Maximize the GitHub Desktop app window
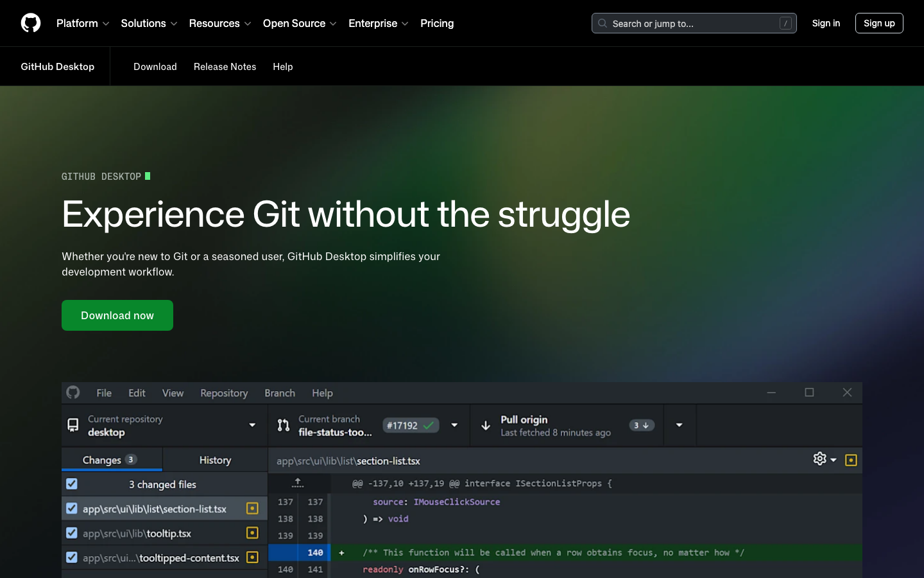924x578 pixels. point(809,392)
